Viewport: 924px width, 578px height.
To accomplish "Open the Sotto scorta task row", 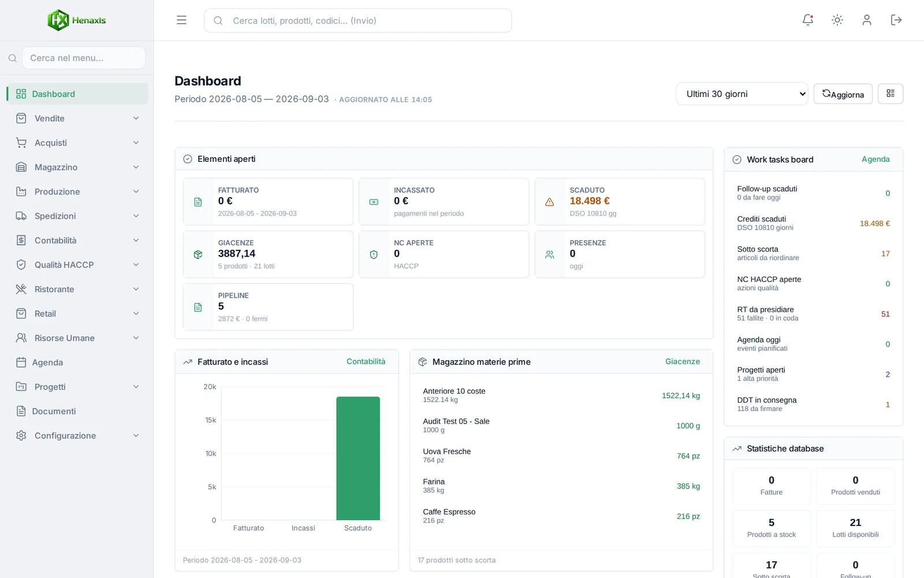I will pyautogui.click(x=813, y=253).
